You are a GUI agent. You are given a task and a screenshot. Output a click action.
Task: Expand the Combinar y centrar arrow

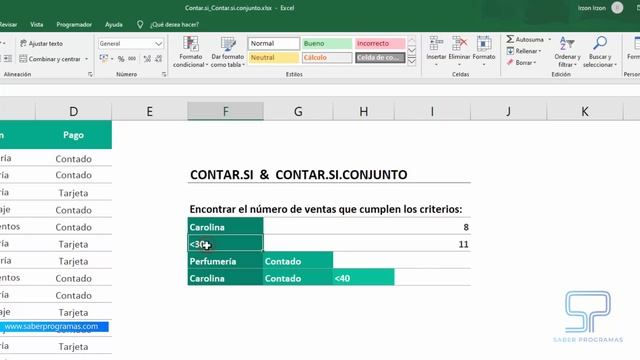tap(87, 59)
